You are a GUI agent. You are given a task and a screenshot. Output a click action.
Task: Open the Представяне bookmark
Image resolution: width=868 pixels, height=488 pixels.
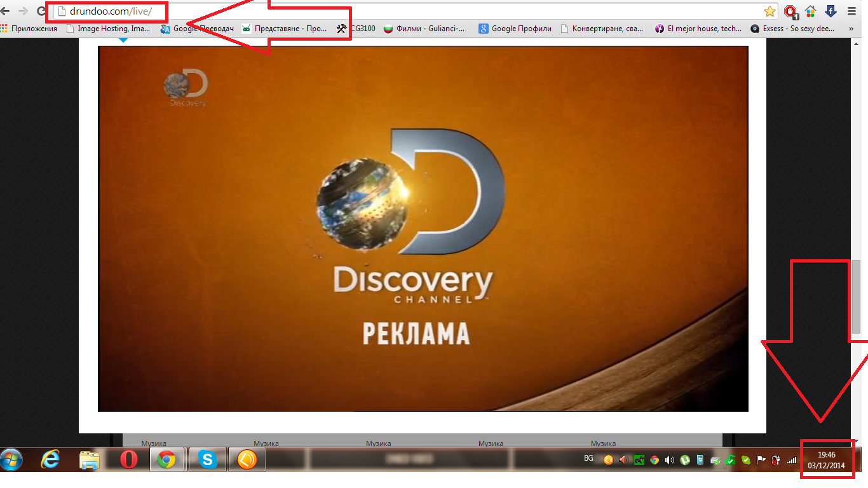[x=285, y=29]
